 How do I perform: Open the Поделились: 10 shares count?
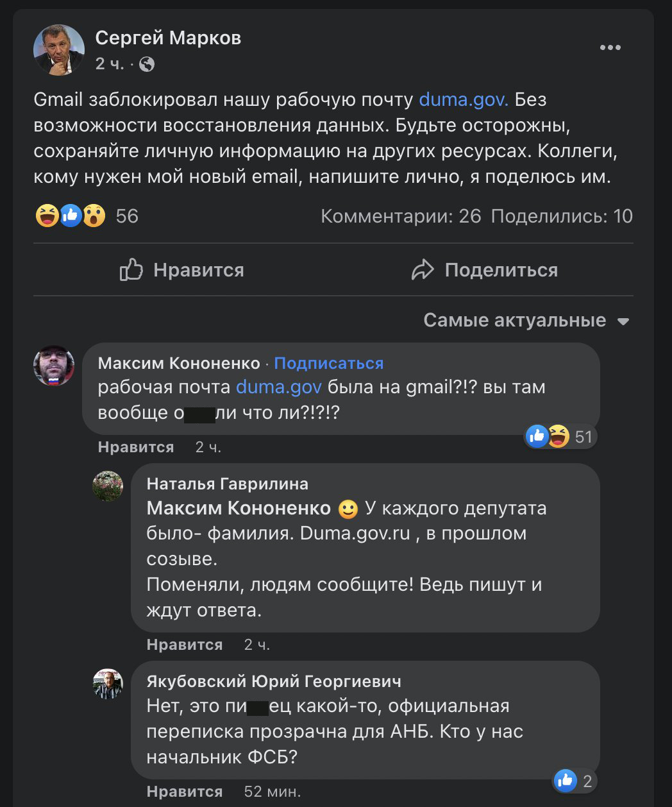[x=562, y=216]
